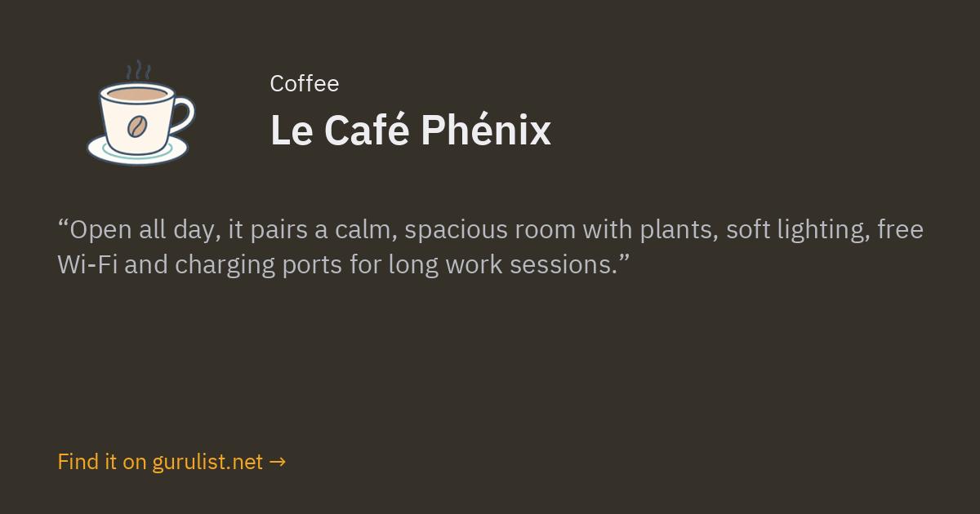Click the steam wisps above the cup
This screenshot has height=514, width=980.
point(138,70)
